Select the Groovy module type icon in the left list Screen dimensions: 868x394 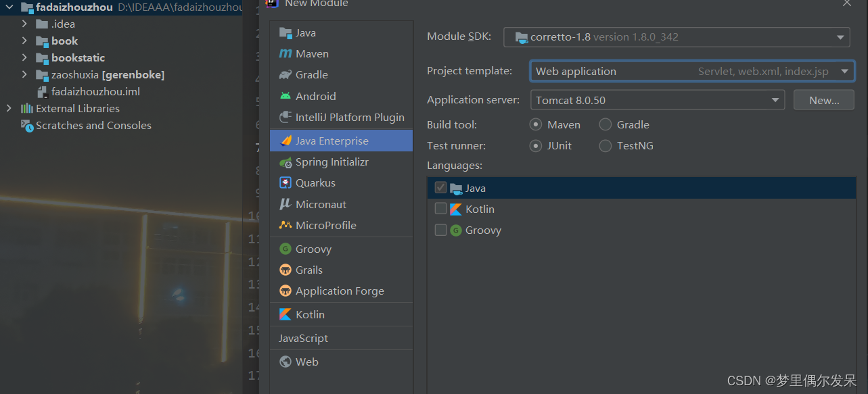285,249
